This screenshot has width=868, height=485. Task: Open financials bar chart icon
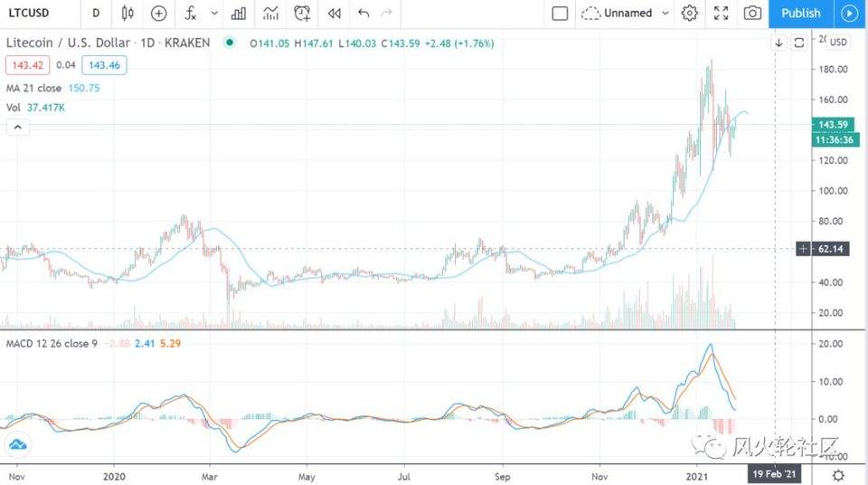coord(239,14)
